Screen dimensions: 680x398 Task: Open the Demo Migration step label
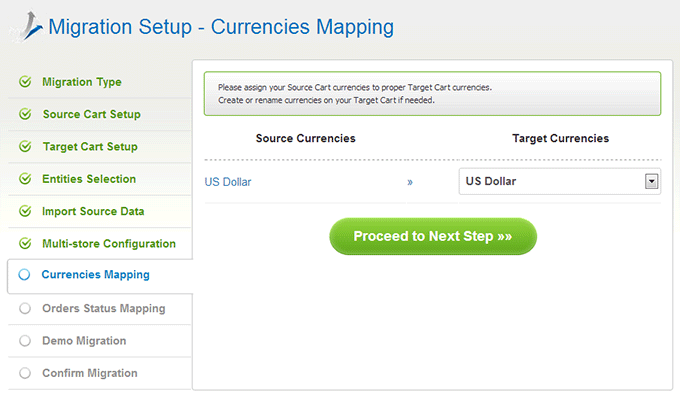point(84,341)
